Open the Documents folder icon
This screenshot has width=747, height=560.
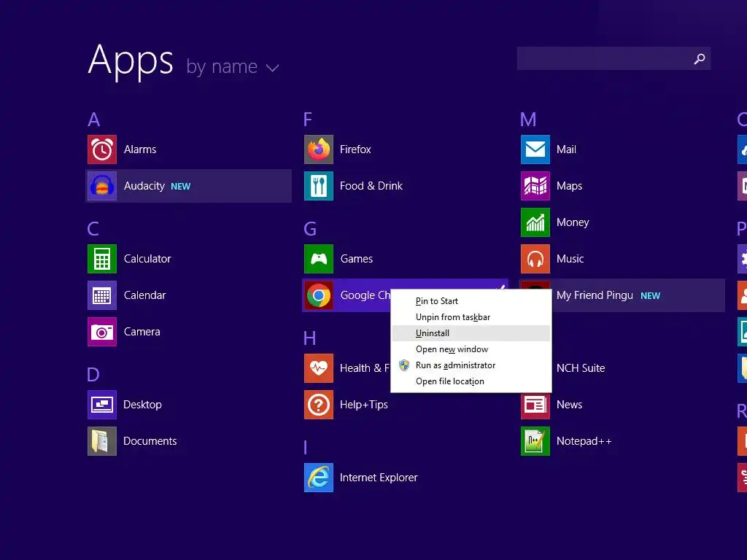coord(102,441)
